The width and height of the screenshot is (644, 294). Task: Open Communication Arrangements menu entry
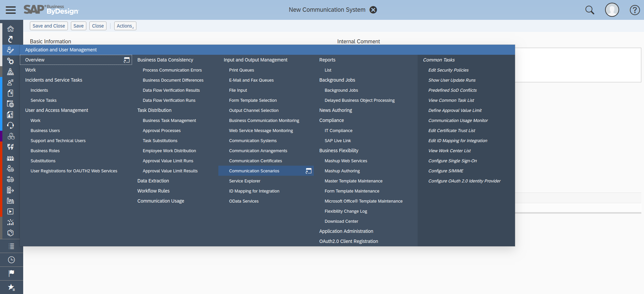point(258,151)
